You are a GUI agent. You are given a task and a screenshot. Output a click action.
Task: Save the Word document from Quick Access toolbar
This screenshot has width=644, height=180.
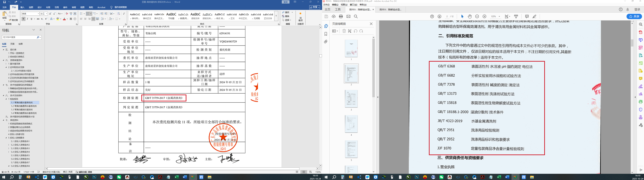point(4,2)
